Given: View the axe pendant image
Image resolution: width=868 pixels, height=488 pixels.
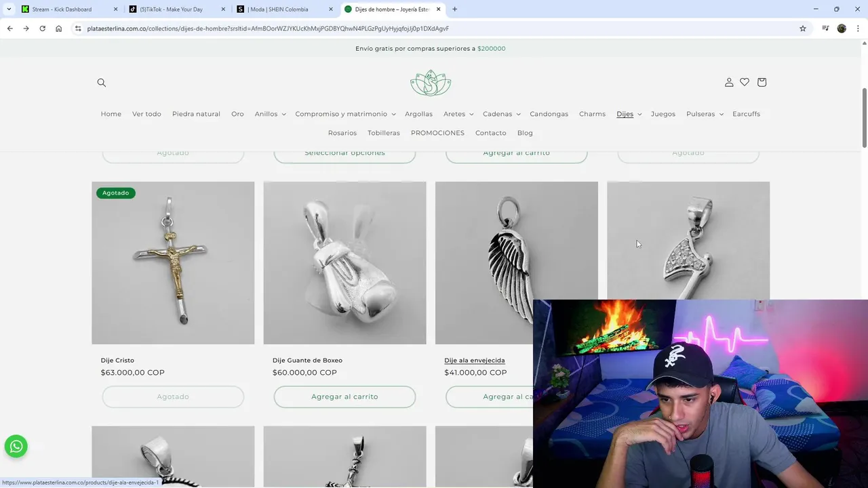Looking at the screenshot, I should pyautogui.click(x=688, y=241).
